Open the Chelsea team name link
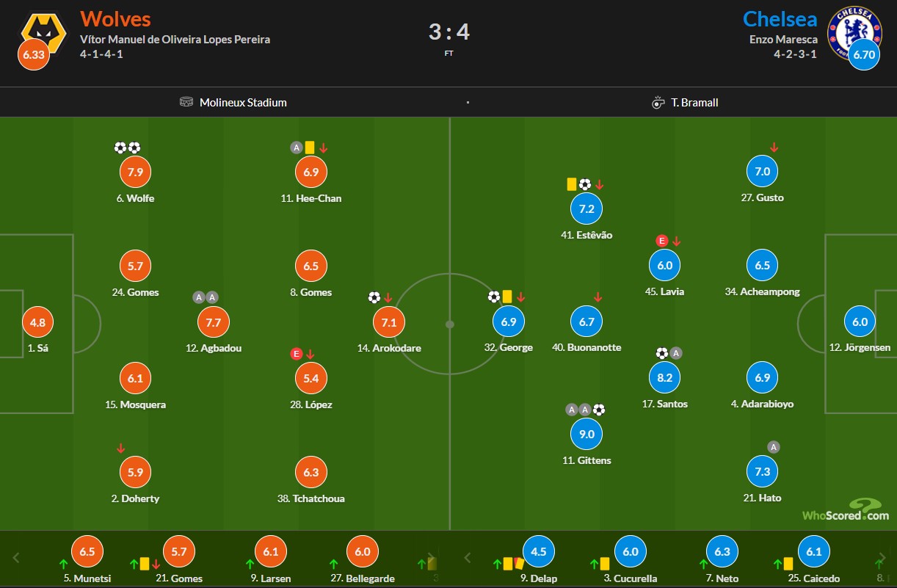This screenshot has height=588, width=897. [x=780, y=18]
